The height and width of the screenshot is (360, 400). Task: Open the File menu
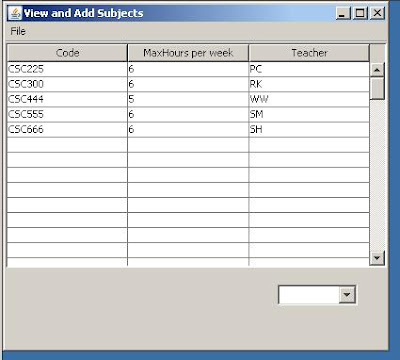18,31
